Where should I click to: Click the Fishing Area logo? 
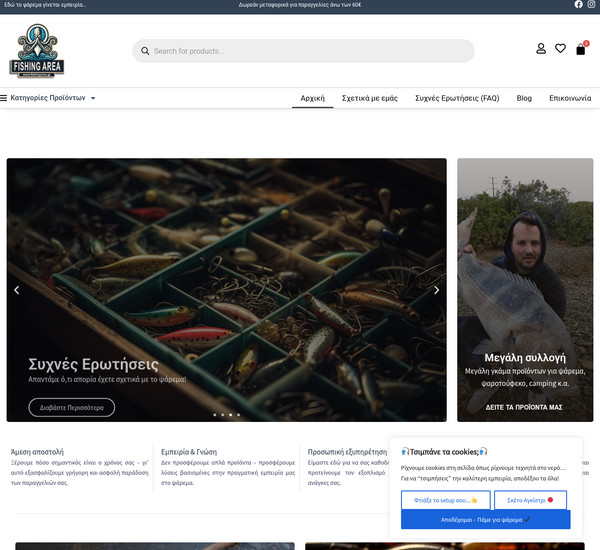pyautogui.click(x=37, y=51)
